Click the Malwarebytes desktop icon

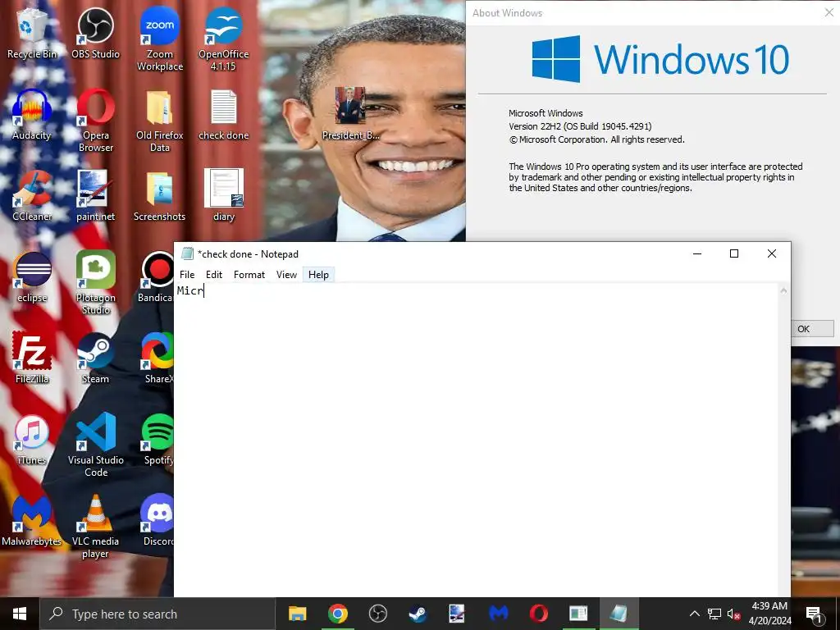(32, 521)
